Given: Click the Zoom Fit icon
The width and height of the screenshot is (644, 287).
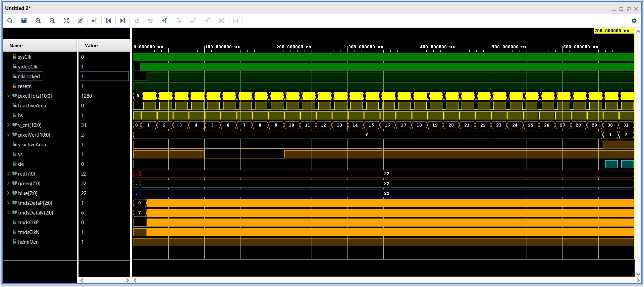Looking at the screenshot, I should [66, 21].
